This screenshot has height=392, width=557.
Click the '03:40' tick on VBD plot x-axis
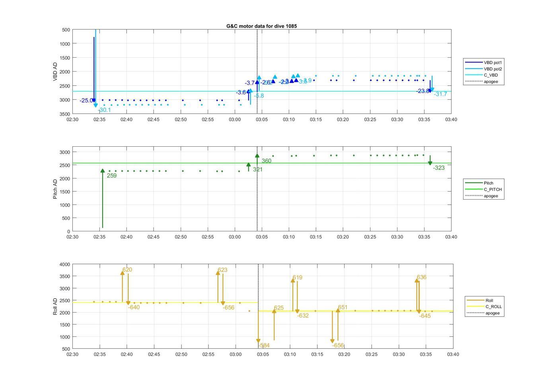coord(451,120)
